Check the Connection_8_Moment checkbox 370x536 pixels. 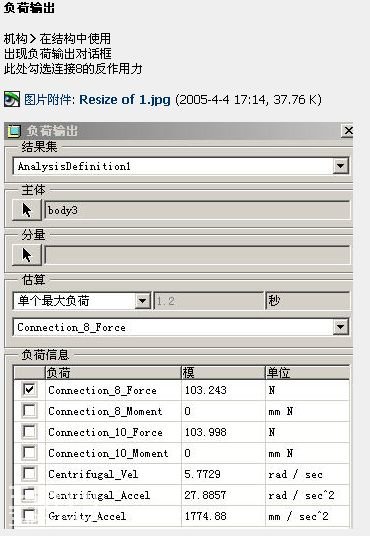coord(29,411)
